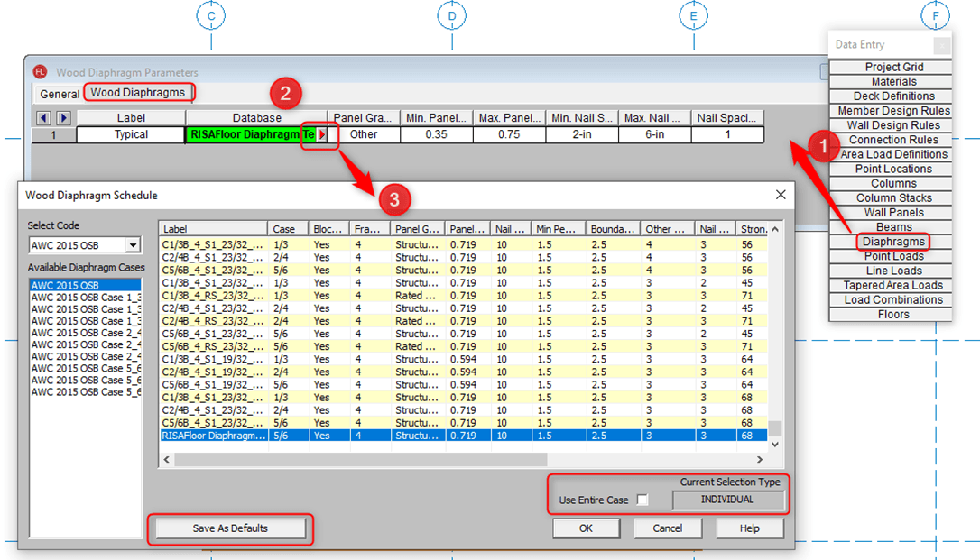Viewport: 980px width, 560px height.
Task: Click the Save As Defaults button
Action: click(230, 528)
